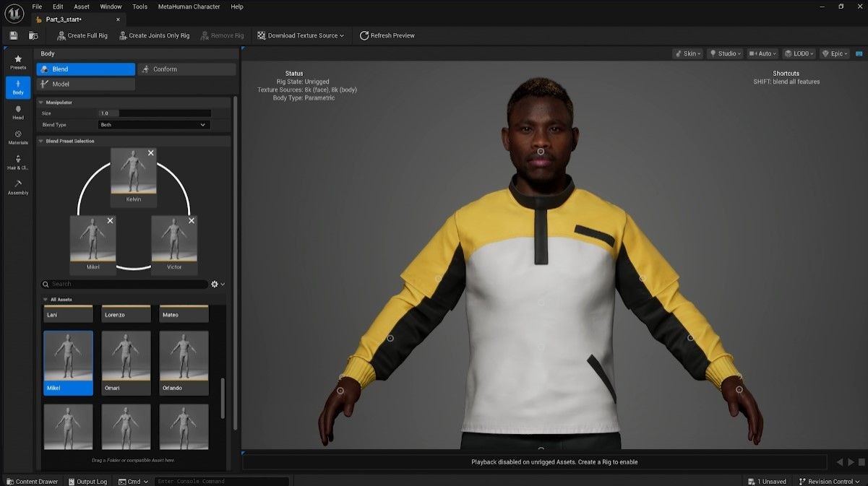Collapse the Manipulator section

click(41, 103)
